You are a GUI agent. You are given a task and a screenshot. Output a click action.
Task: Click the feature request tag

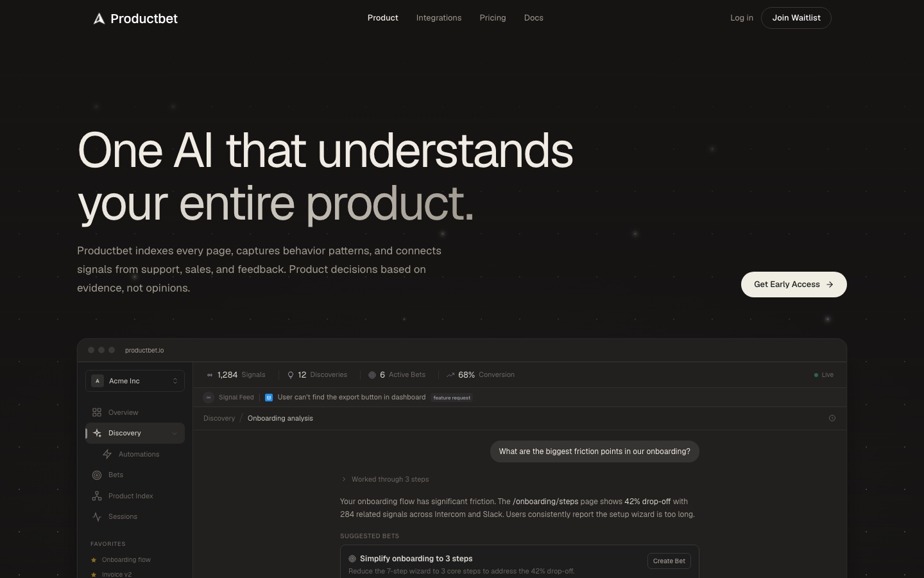pos(452,398)
